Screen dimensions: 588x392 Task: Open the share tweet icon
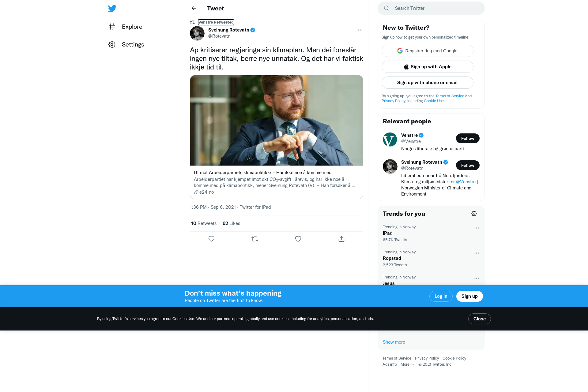pos(341,239)
